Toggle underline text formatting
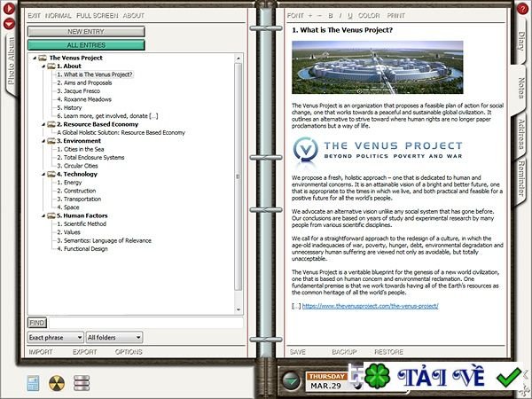This screenshot has width=532, height=399. coord(350,16)
